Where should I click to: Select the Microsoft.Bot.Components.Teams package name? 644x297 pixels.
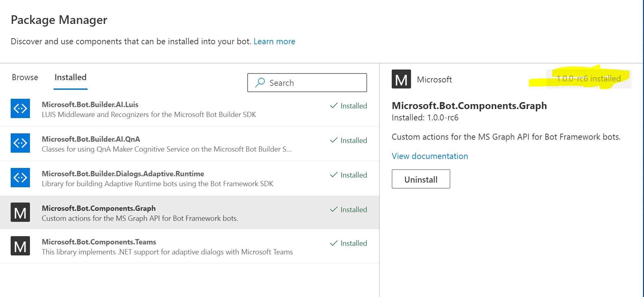coord(99,242)
